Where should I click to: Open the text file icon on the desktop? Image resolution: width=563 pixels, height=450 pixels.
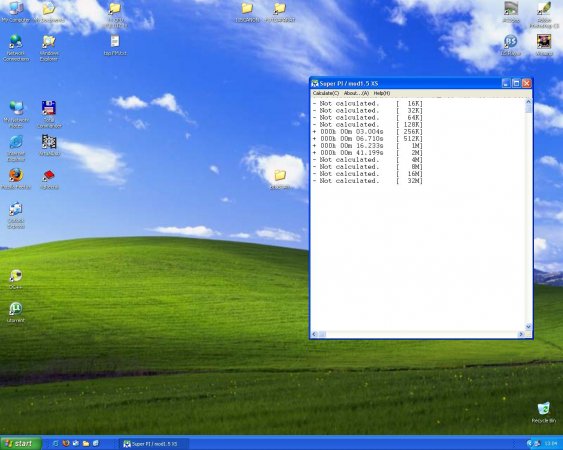[115, 46]
